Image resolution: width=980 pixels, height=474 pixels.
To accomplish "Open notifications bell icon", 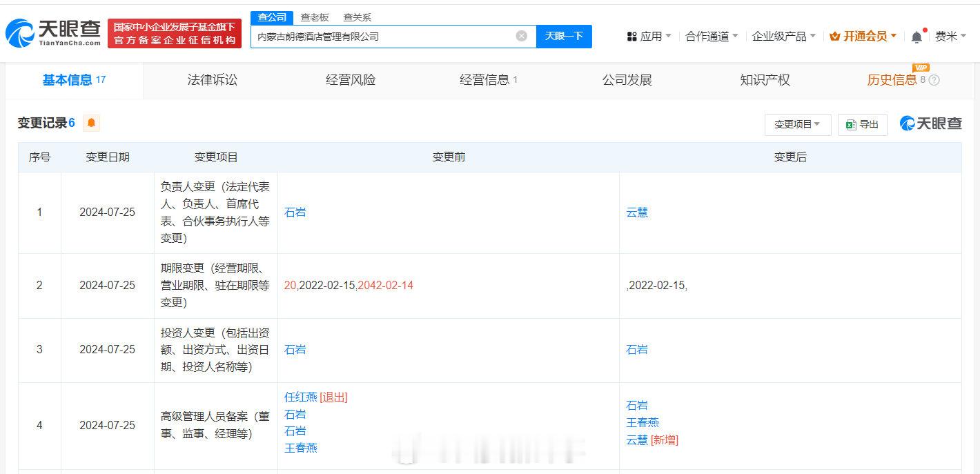I will click(x=917, y=37).
